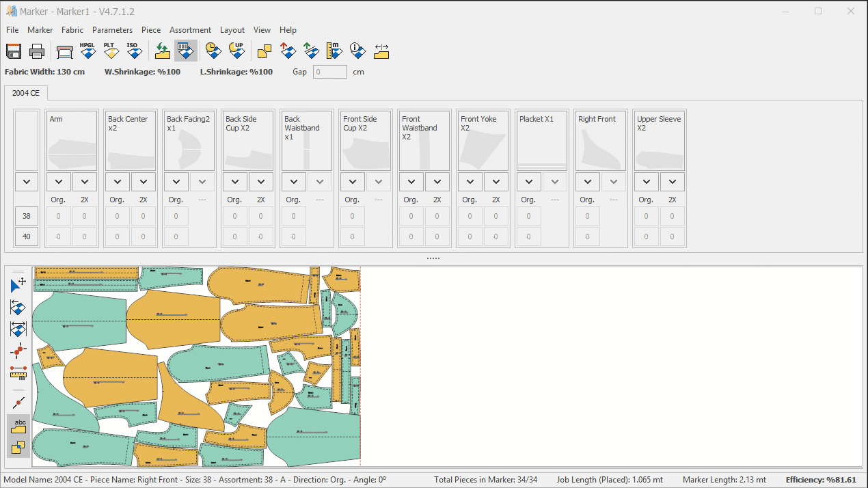Toggle the abc piece labels button
The height and width of the screenshot is (488, 868).
[x=18, y=426]
